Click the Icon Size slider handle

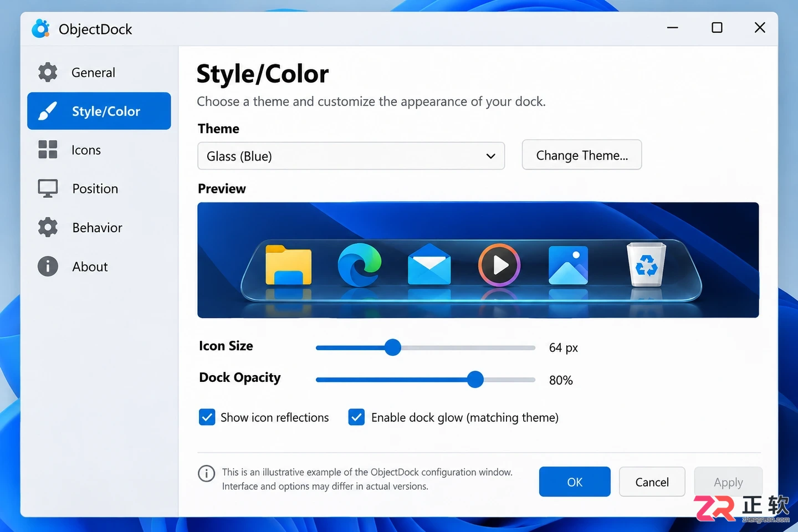click(x=393, y=347)
